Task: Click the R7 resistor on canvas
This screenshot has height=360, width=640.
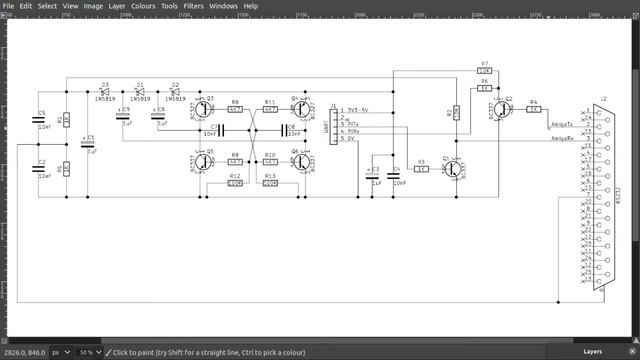Action: (484, 71)
